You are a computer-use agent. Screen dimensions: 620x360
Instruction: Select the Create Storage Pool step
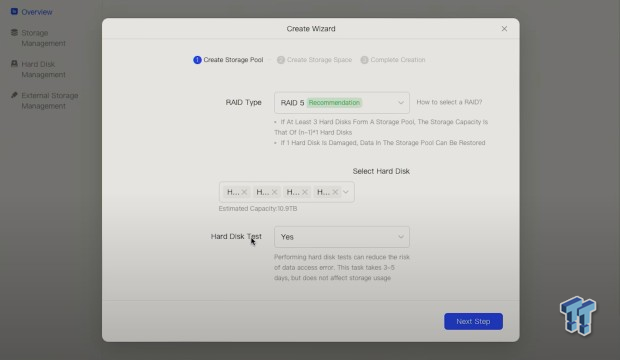228,60
